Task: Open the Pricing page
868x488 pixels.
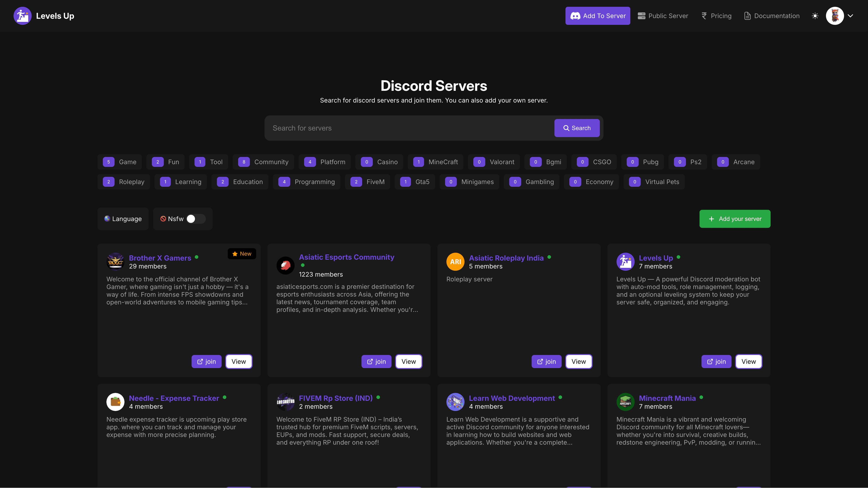Action: (x=716, y=16)
